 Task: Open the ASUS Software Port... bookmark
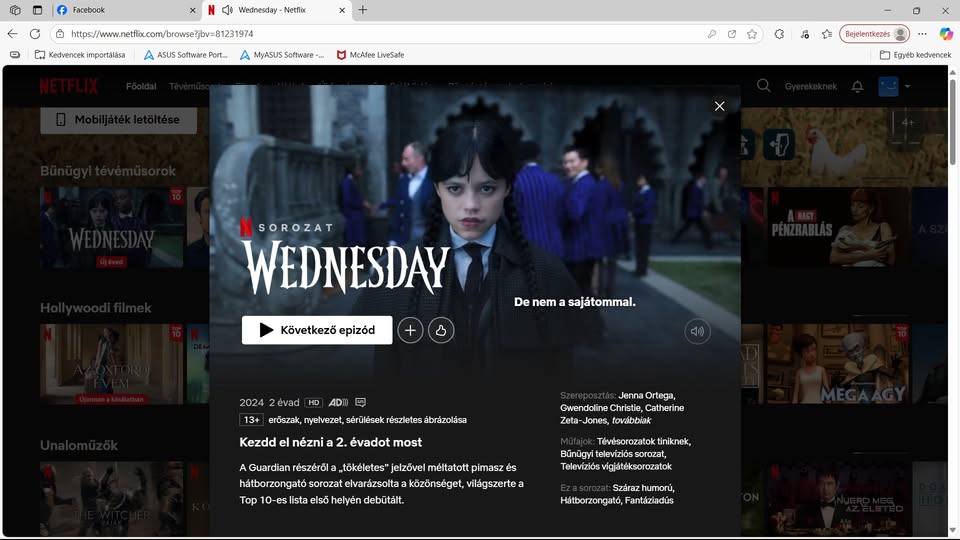186,54
